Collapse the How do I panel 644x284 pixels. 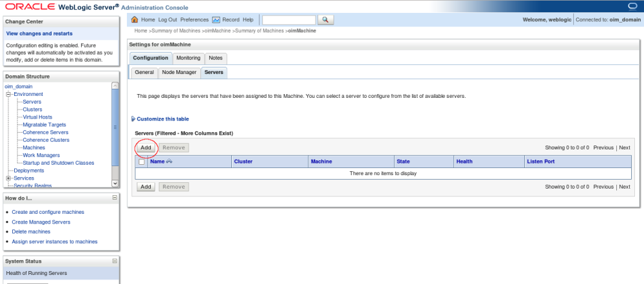[115, 198]
